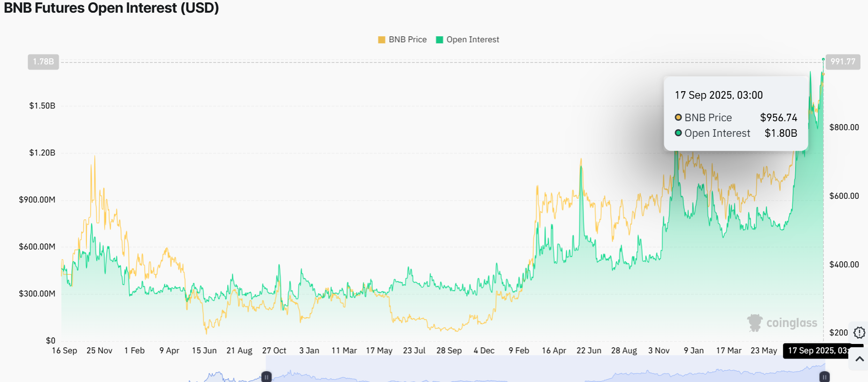This screenshot has height=382, width=868.
Task: Click the 15 Jun date label
Action: 204,351
